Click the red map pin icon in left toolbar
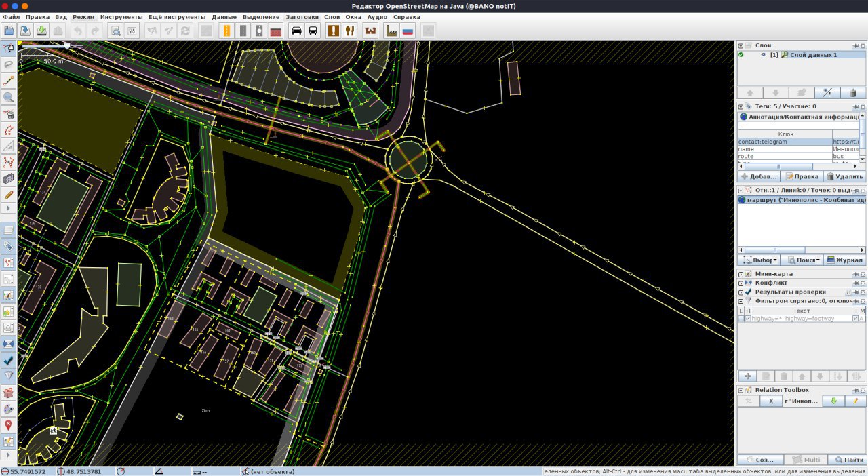Viewport: 868px width, 476px height. point(9,425)
